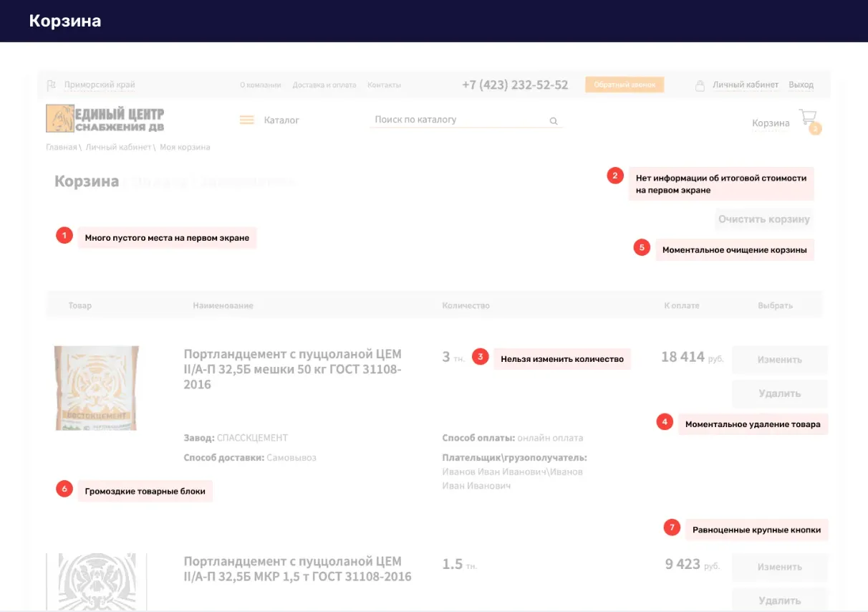Click the person icon next to Личный кабинет
This screenshot has height=612, width=868.
(x=700, y=85)
